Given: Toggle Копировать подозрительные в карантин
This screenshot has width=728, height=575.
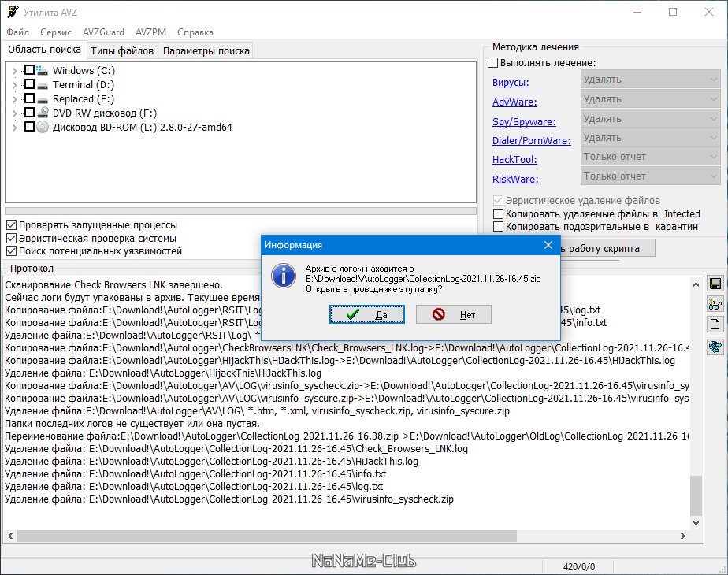Looking at the screenshot, I should (498, 227).
